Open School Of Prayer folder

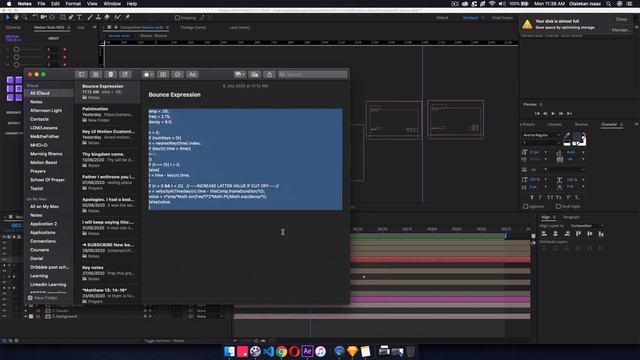47,180
